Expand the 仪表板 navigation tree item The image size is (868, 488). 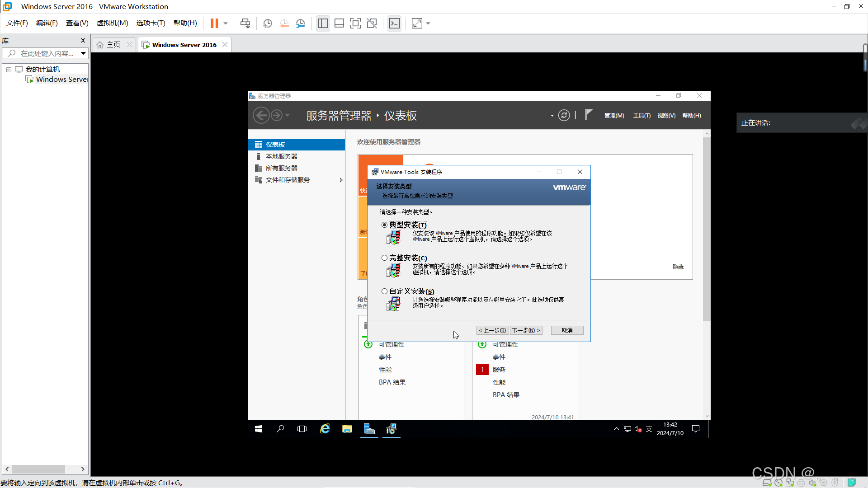coord(276,144)
